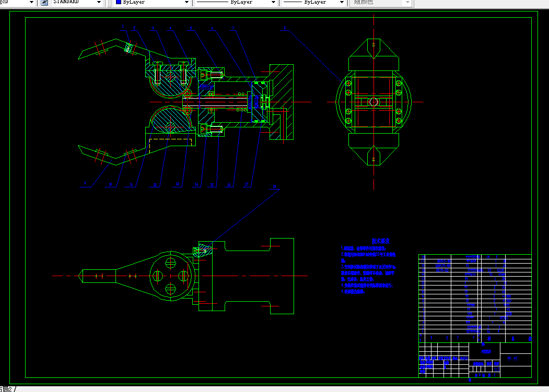This screenshot has height=392, width=549.
Task: Expand the leftmost text style dropdown arrow
Action: click(x=31, y=2)
